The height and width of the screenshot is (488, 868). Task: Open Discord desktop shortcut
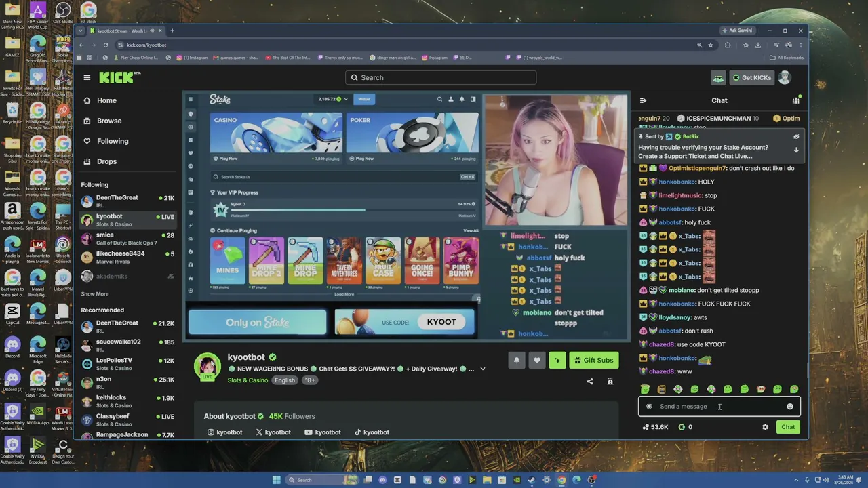pyautogui.click(x=12, y=347)
